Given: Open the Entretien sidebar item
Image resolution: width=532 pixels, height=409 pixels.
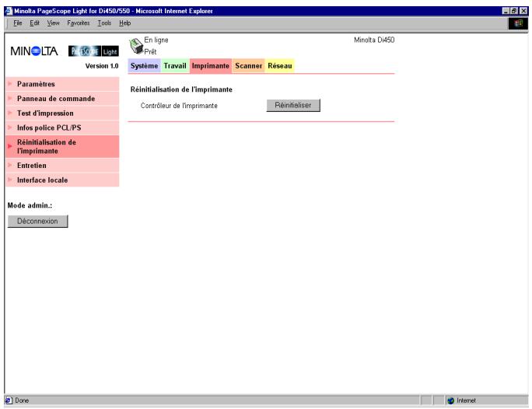Looking at the screenshot, I should [x=62, y=166].
